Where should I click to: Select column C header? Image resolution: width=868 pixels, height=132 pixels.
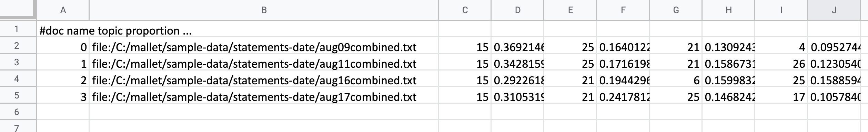[465, 10]
